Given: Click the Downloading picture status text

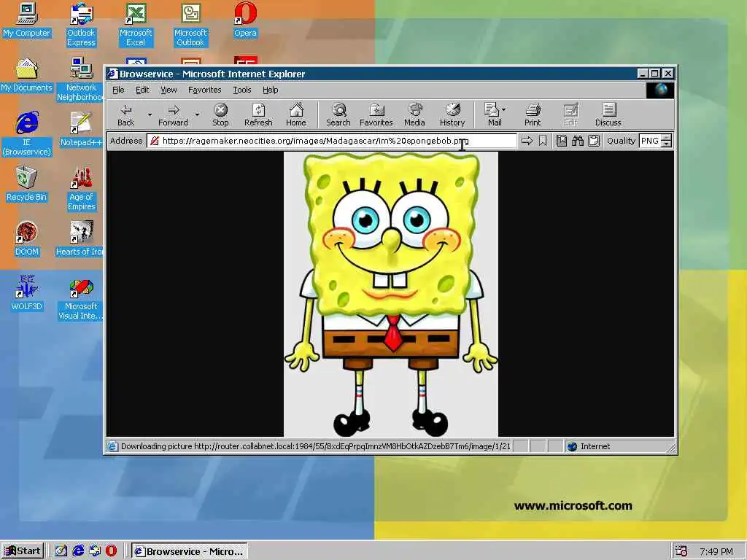Looking at the screenshot, I should click(x=315, y=446).
